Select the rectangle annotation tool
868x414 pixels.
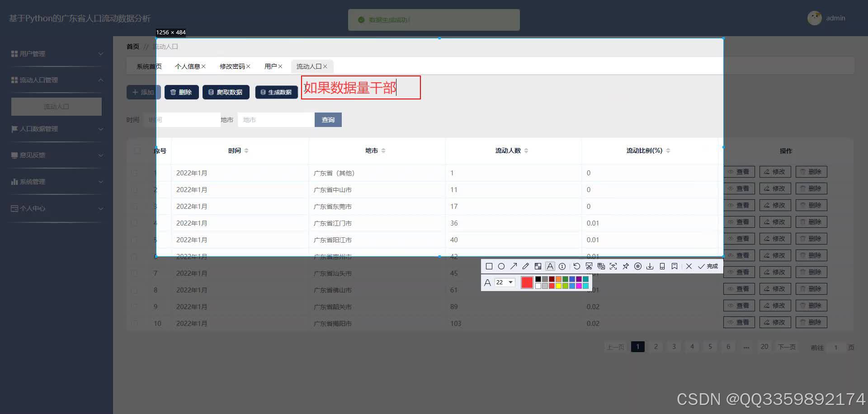click(x=489, y=266)
